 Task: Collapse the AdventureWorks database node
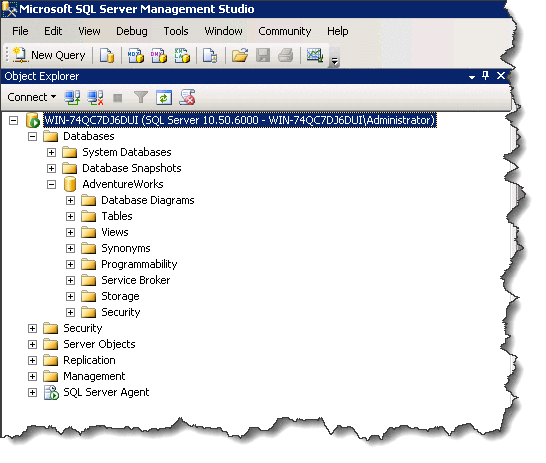51,184
